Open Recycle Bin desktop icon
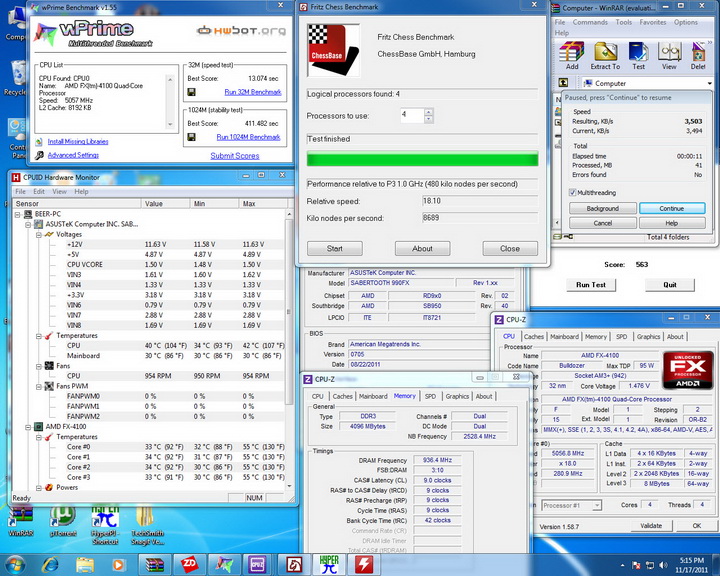This screenshot has width=720, height=576. [15, 79]
